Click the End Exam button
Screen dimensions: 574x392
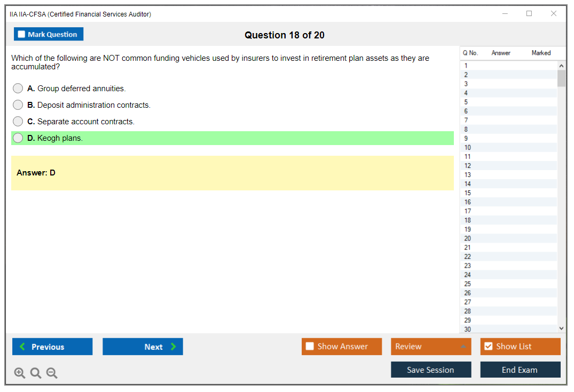coord(520,370)
